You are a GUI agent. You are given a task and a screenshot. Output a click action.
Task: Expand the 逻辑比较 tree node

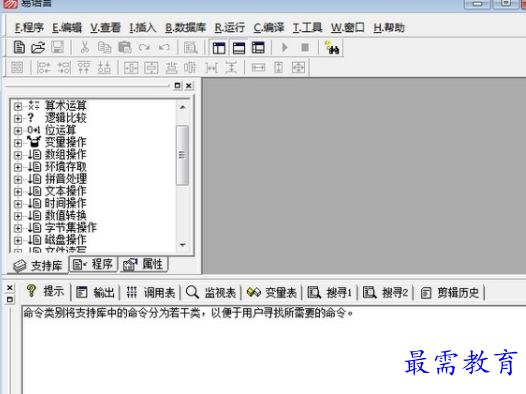(18, 118)
